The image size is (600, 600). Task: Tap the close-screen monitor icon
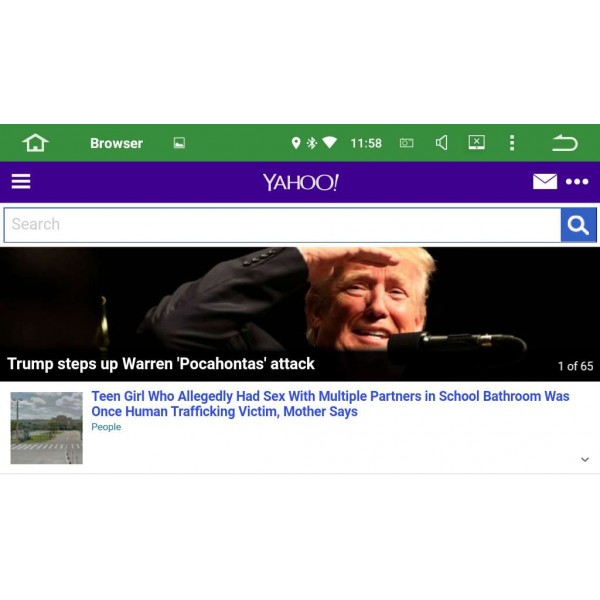click(477, 142)
